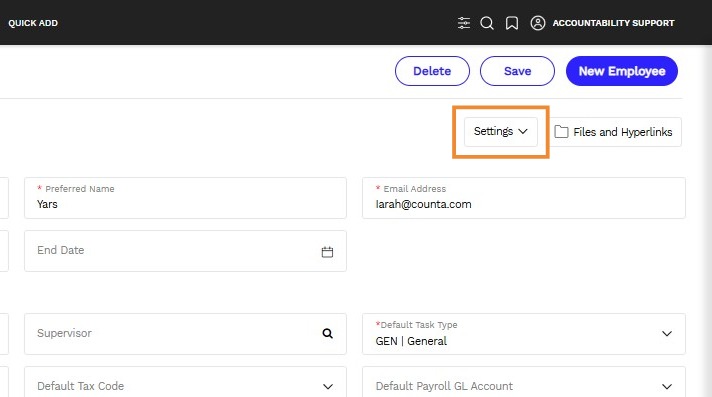This screenshot has height=397, width=712.
Task: Click the search magnifier icon in top bar
Action: [487, 23]
